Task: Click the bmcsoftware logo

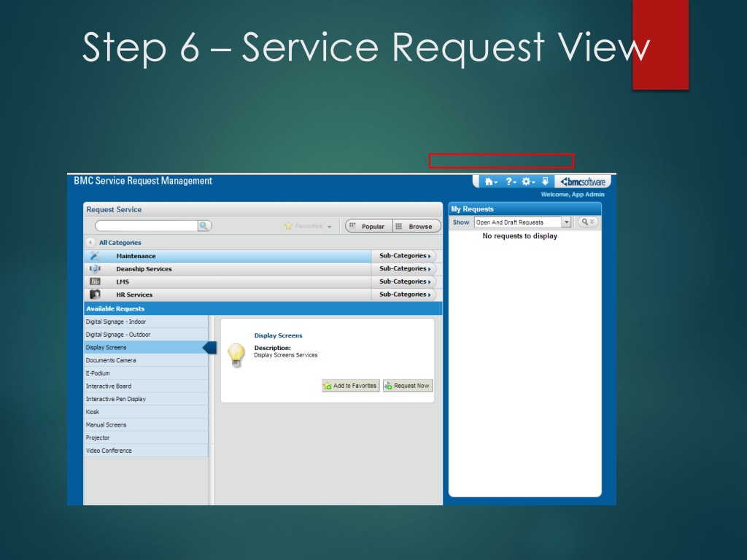Action: click(583, 182)
